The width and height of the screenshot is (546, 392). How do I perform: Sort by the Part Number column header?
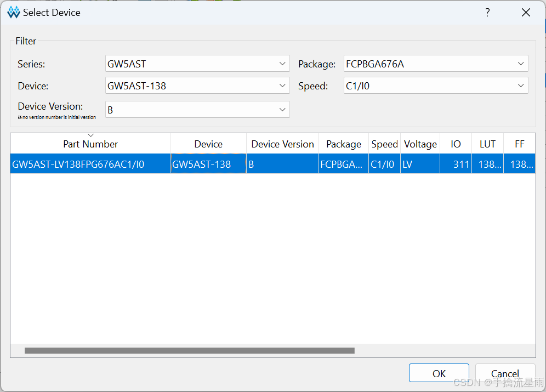pyautogui.click(x=90, y=144)
